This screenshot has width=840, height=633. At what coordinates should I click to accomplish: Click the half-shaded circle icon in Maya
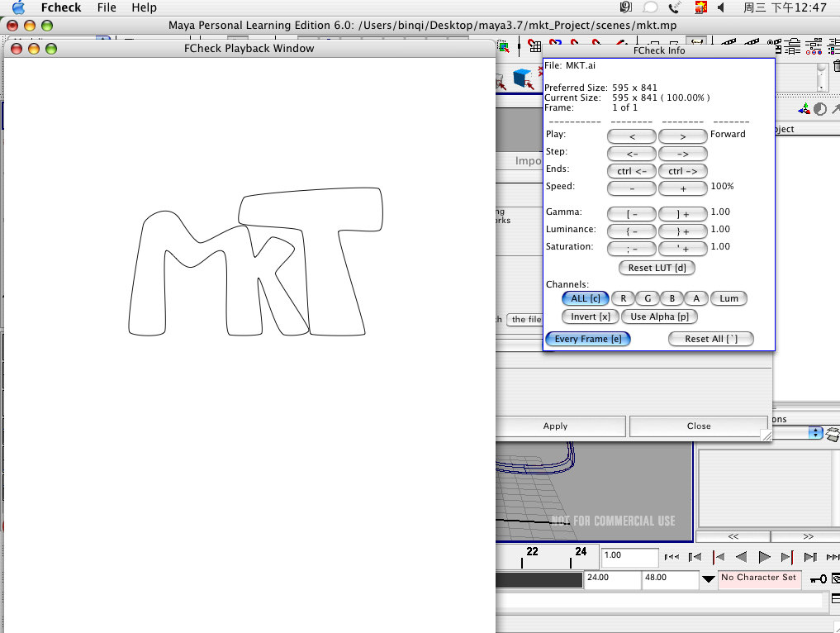point(820,109)
